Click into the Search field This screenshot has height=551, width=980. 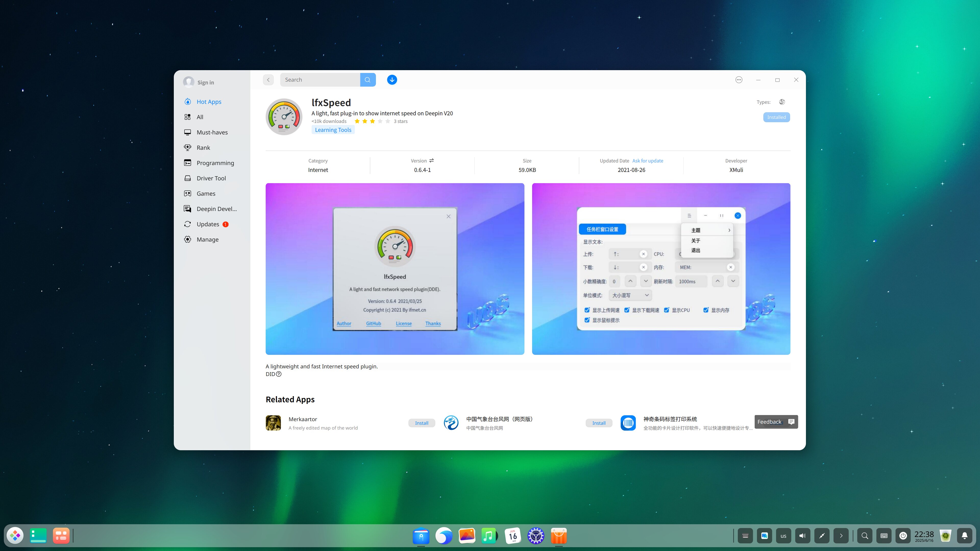[320, 80]
